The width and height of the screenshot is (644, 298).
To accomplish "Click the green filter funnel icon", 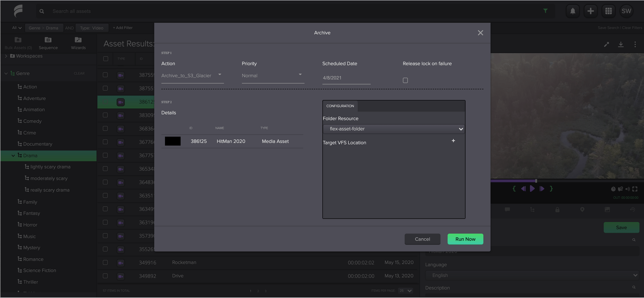I will click(x=545, y=11).
